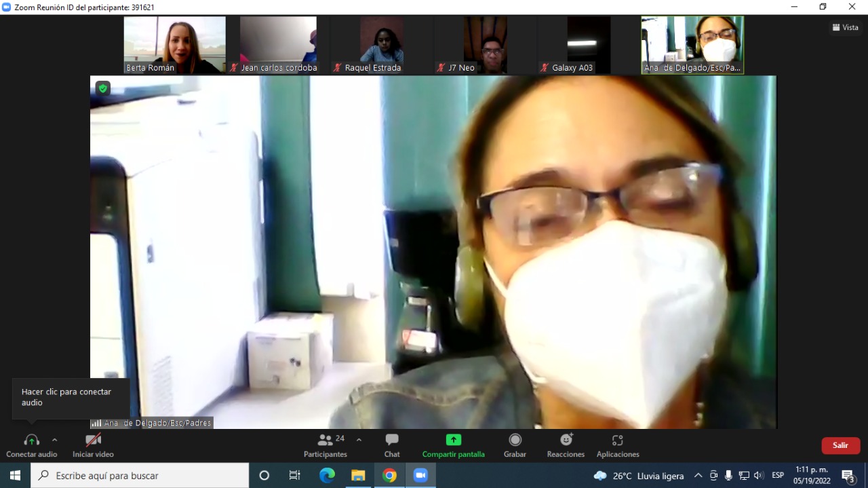The image size is (868, 488).
Task: Open Aplicaciones in Zoom toolbar
Action: pyautogui.click(x=618, y=445)
